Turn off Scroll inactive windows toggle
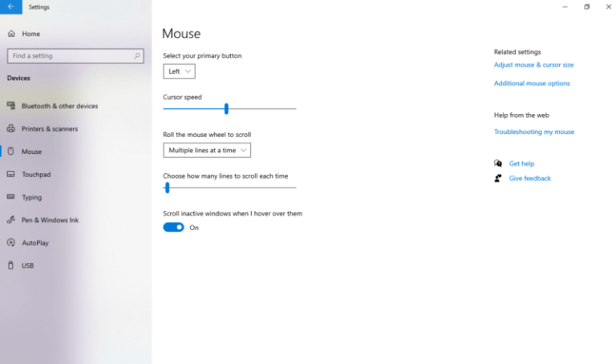Screen dimensions: 616x364 click(x=173, y=228)
